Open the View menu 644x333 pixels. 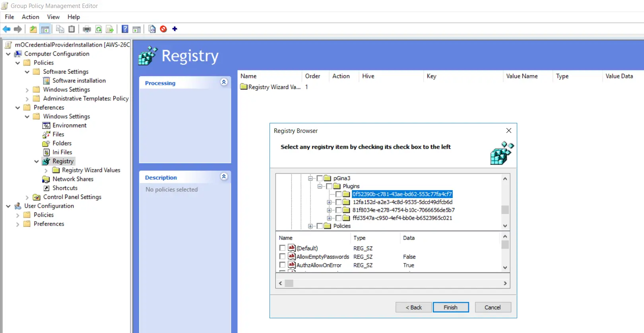[53, 17]
